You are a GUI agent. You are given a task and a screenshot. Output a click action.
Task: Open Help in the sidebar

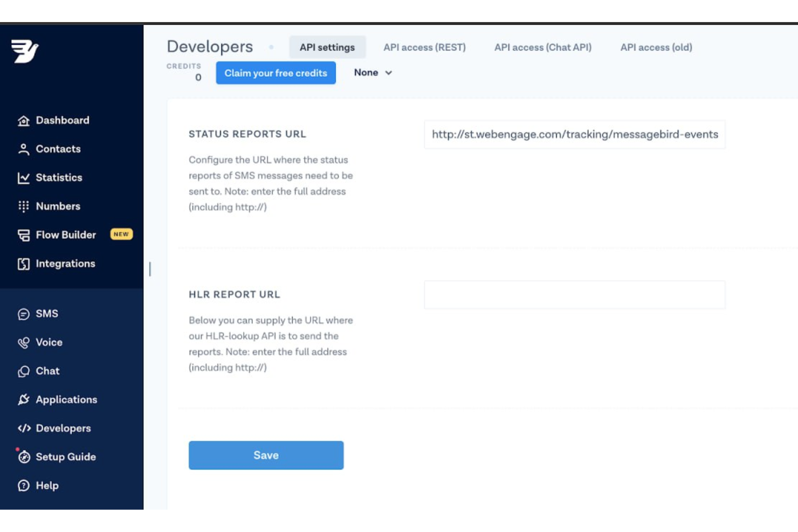[47, 485]
